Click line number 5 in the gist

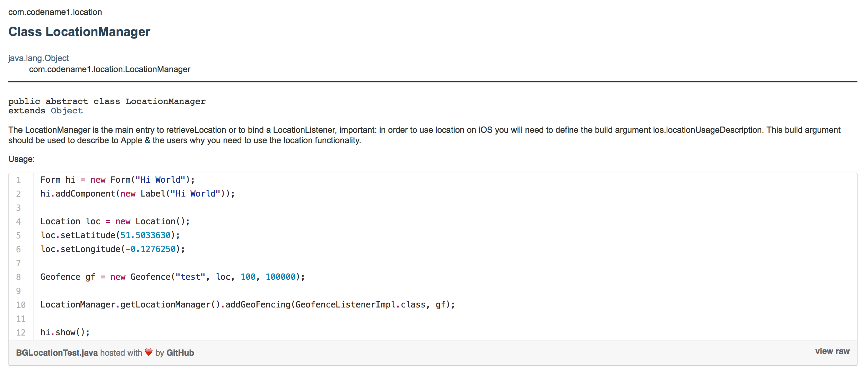(x=18, y=235)
